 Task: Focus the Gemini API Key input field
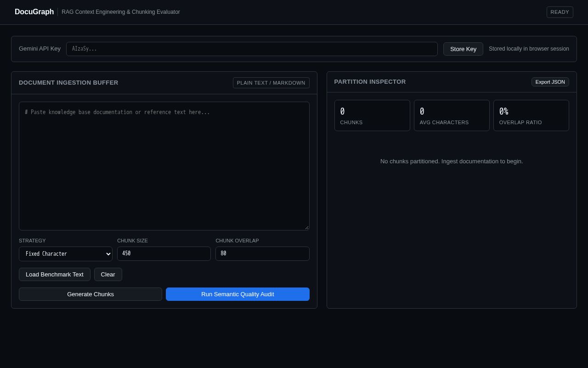[252, 49]
